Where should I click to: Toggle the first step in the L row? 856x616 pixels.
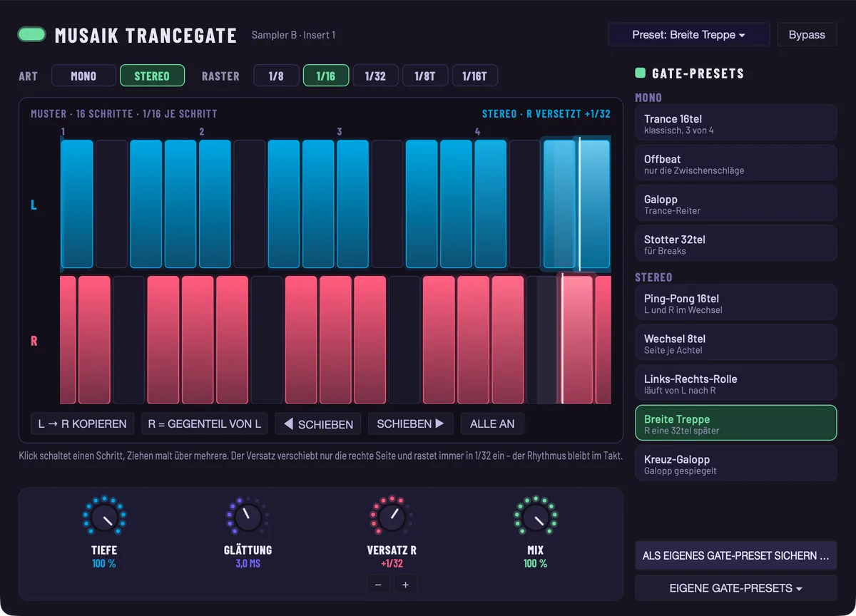pos(77,204)
